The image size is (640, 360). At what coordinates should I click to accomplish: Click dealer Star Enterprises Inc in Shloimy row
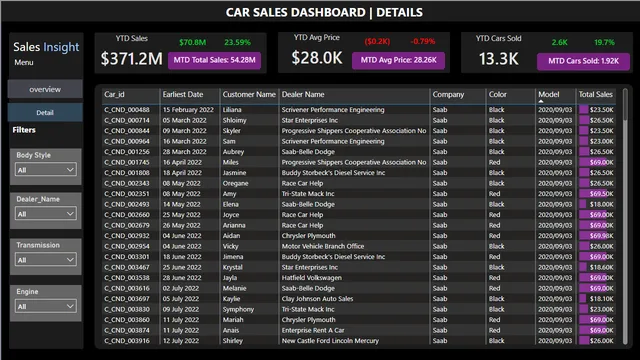pyautogui.click(x=309, y=120)
